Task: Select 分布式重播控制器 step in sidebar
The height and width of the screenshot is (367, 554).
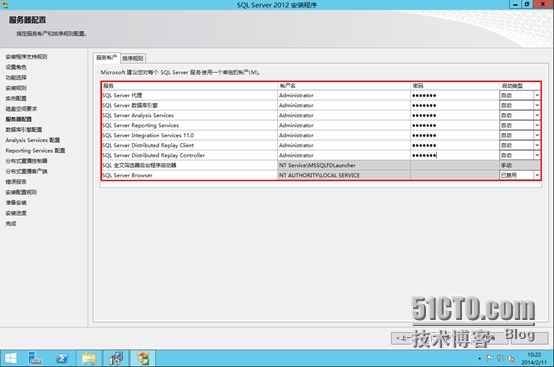Action: point(26,161)
